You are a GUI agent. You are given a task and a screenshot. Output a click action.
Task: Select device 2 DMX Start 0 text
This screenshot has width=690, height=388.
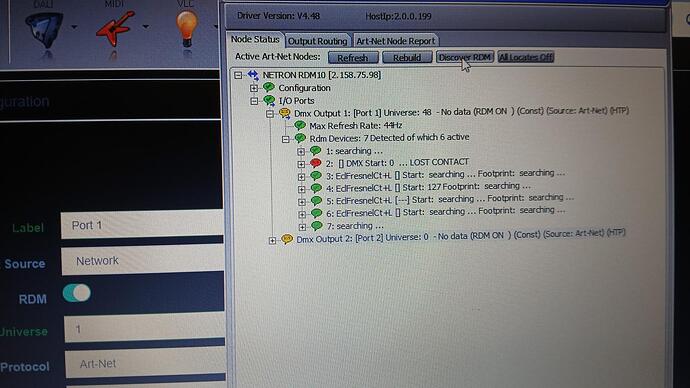click(397, 163)
